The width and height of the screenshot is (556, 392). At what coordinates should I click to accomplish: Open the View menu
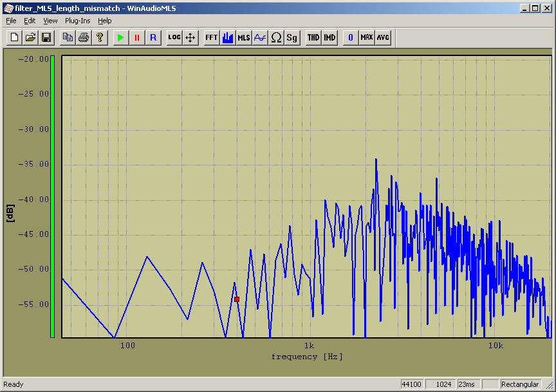[x=50, y=21]
